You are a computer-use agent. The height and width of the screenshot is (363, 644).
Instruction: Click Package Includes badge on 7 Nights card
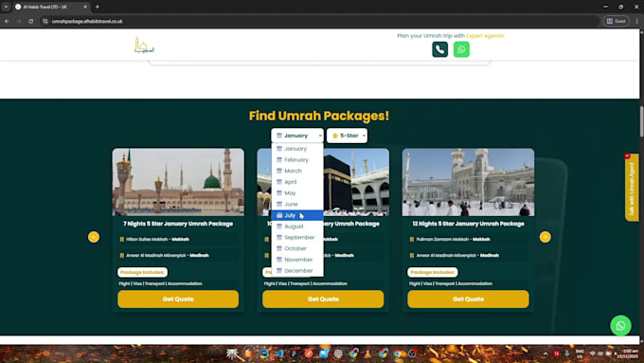tap(142, 272)
